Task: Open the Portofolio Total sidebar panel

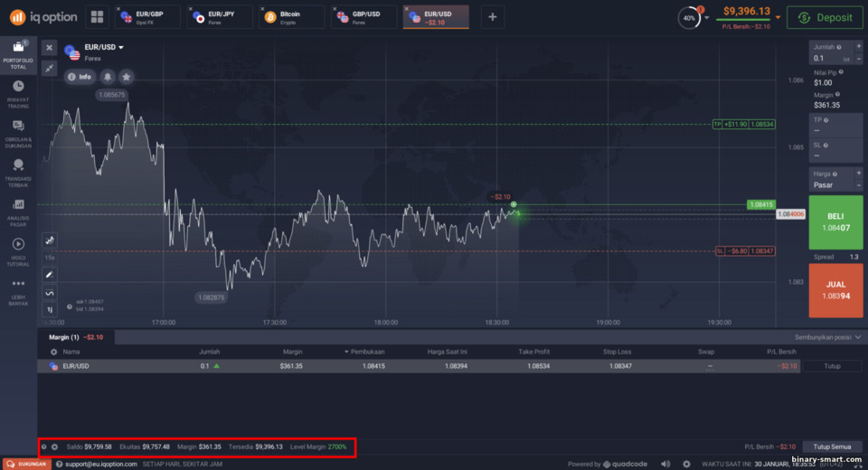Action: click(x=18, y=55)
